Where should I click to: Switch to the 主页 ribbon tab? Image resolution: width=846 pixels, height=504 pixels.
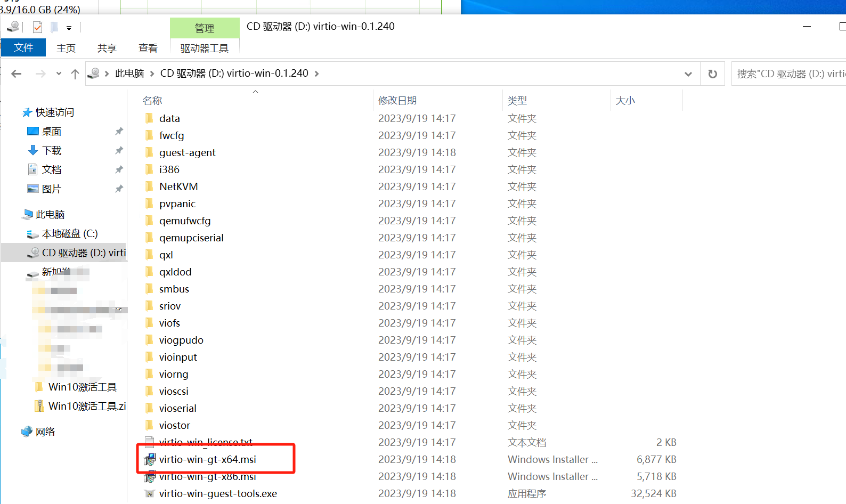66,48
